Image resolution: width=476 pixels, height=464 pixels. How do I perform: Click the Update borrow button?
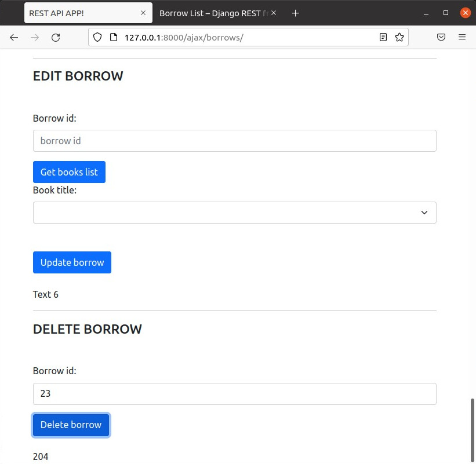tap(72, 262)
